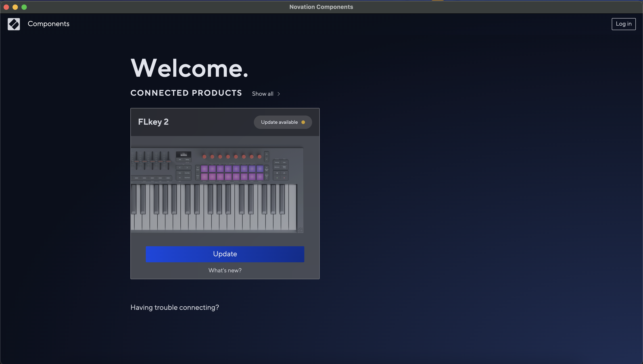Start the FLkey 2 firmware Update
This screenshot has width=643, height=364.
pos(225,254)
